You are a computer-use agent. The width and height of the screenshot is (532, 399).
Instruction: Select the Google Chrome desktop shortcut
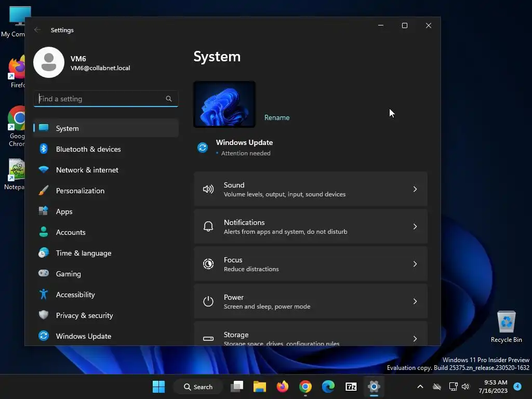point(16,126)
